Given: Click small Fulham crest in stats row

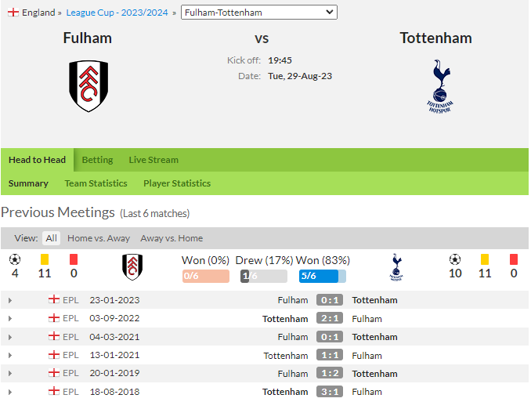Looking at the screenshot, I should pyautogui.click(x=132, y=267).
